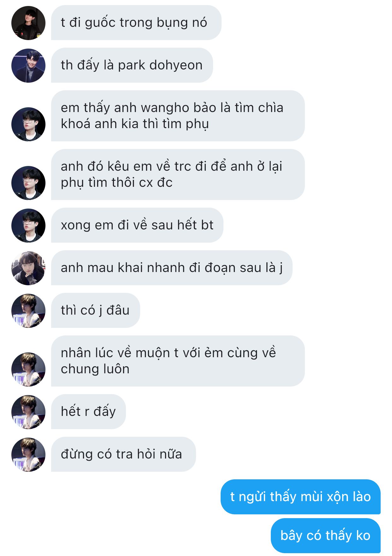Open avatar next to 'anh mau khai nhanh' message
The width and height of the screenshot is (392, 556).
[28, 268]
